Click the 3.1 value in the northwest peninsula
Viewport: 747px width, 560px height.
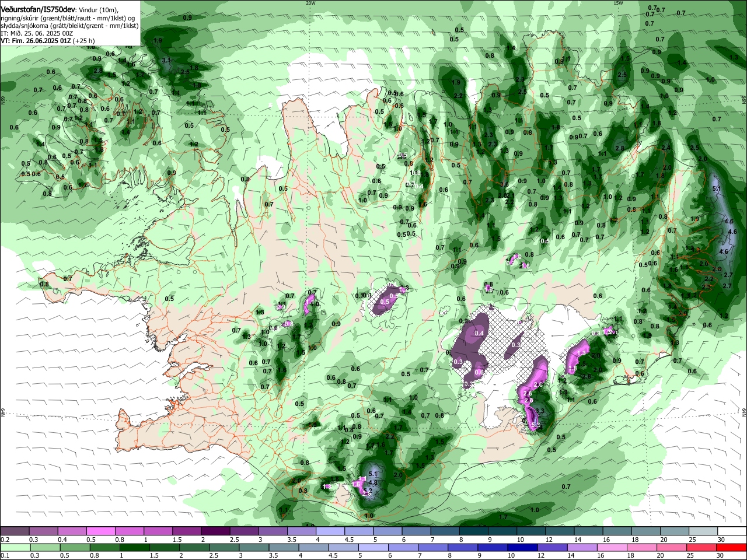166,60
